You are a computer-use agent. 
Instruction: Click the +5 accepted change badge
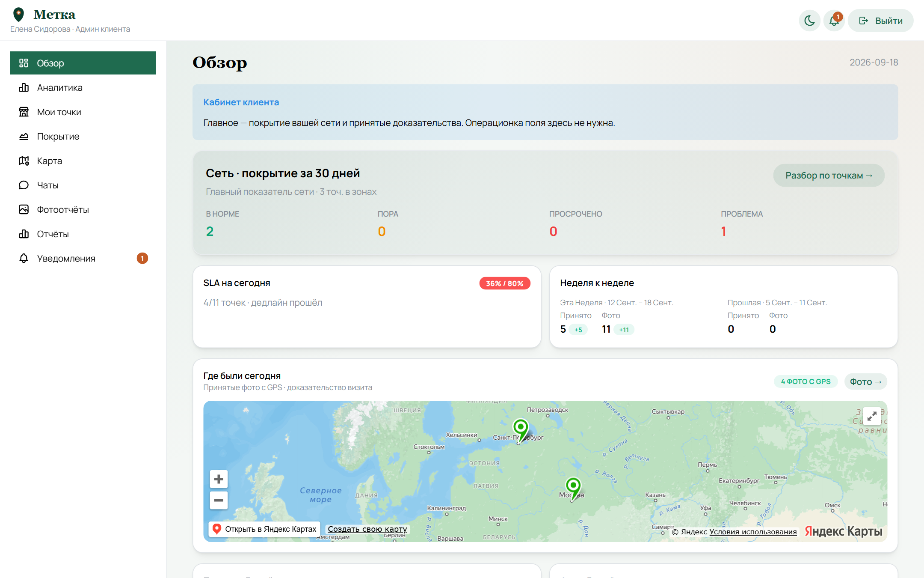pyautogui.click(x=578, y=330)
